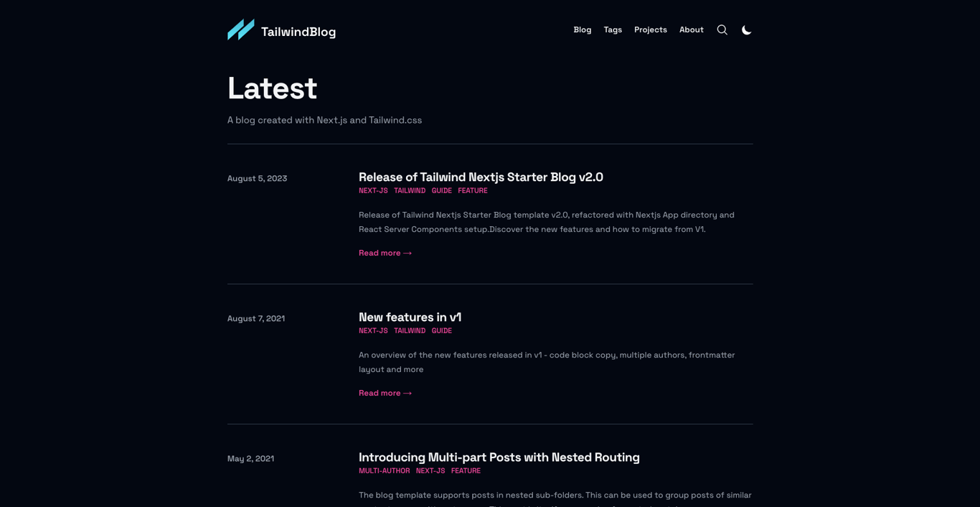This screenshot has height=507, width=980.
Task: Read more on New features in v1
Action: click(385, 393)
